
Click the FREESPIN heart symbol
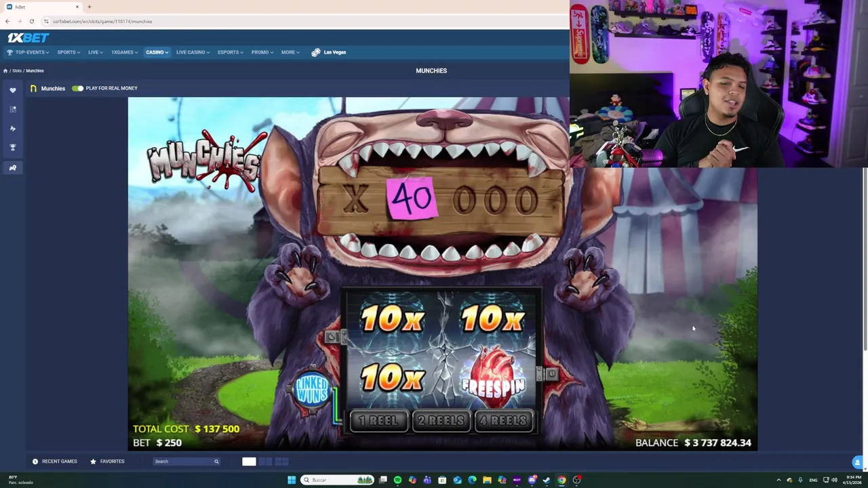click(x=493, y=378)
